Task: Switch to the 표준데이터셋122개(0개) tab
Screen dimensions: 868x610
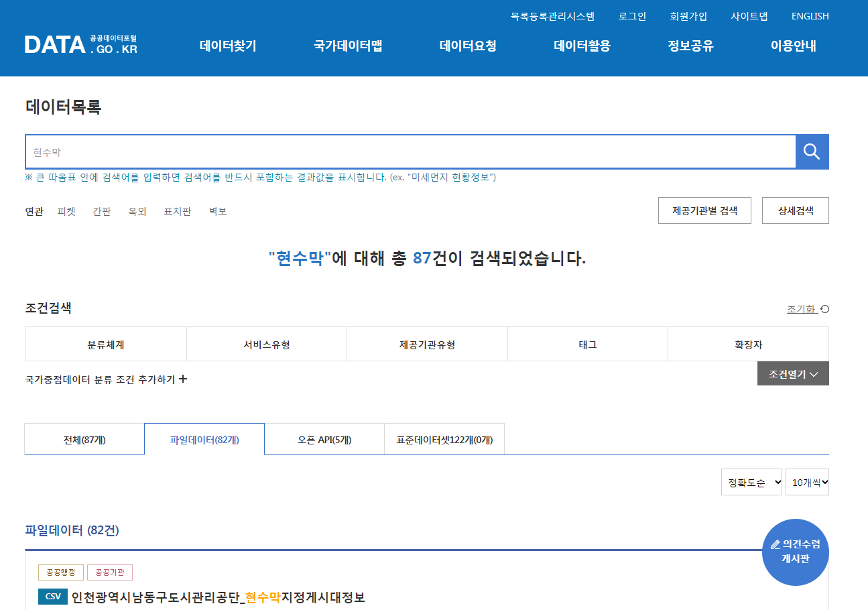Action: click(x=444, y=440)
